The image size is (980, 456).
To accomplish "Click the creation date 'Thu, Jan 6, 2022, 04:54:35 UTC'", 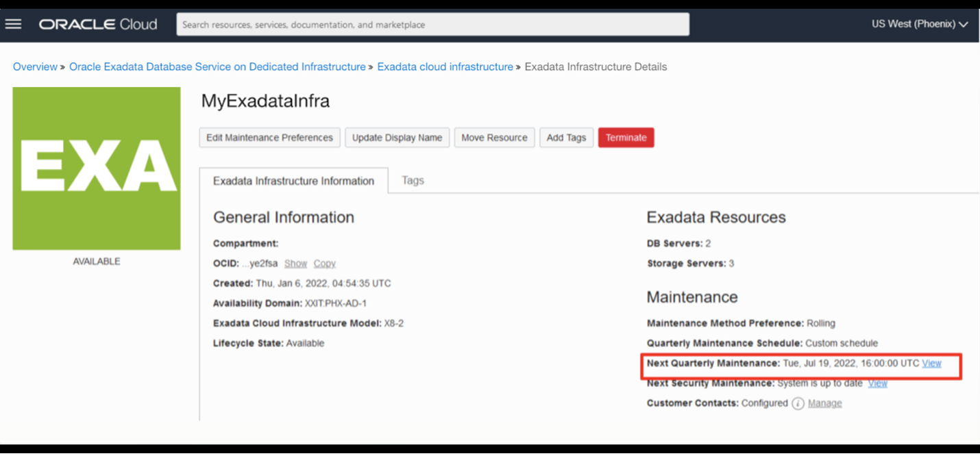I will coord(323,283).
